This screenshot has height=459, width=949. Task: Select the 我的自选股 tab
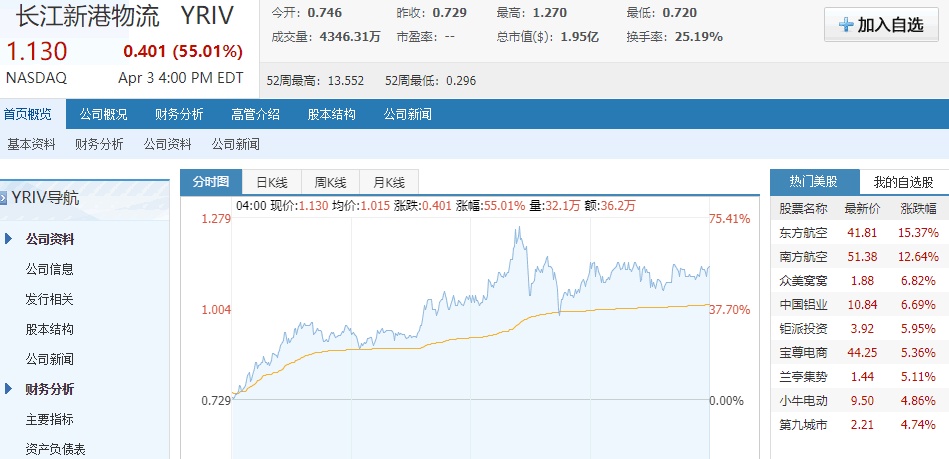pos(904,182)
